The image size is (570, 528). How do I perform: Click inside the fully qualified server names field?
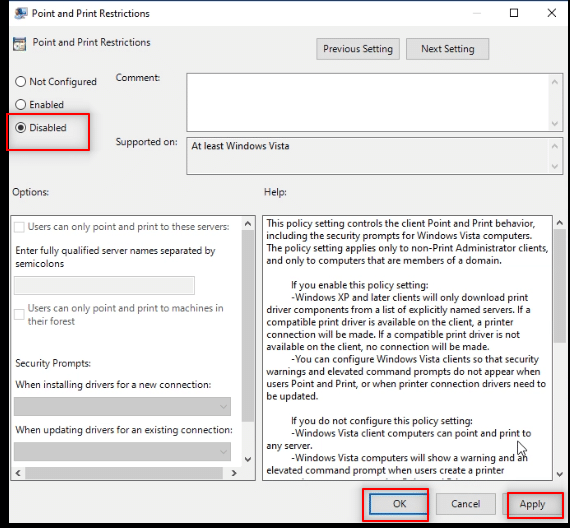[104, 285]
